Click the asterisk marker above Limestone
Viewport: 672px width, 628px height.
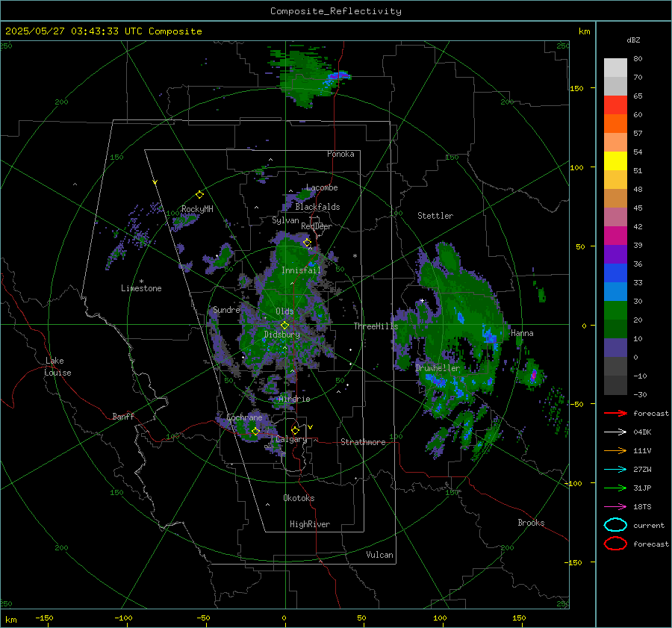[141, 282]
